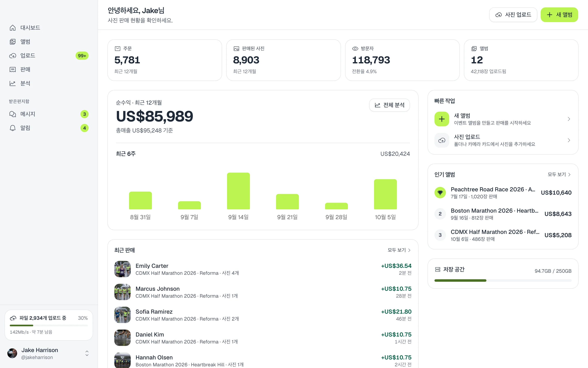Click the file upload progress bar at 30%

(x=49, y=325)
